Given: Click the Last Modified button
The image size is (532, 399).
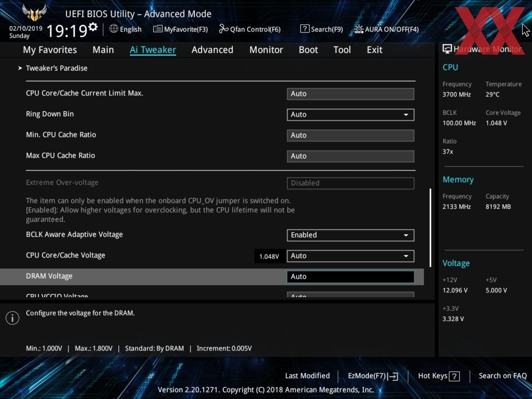Looking at the screenshot, I should tap(307, 376).
